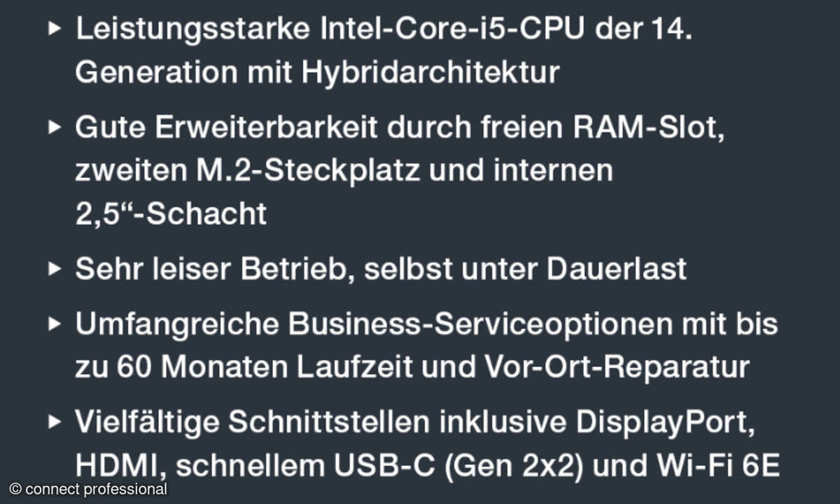Click the triangle bullet beside Sehr leiser Betrieb
This screenshot has width=840, height=504.
(x=55, y=269)
